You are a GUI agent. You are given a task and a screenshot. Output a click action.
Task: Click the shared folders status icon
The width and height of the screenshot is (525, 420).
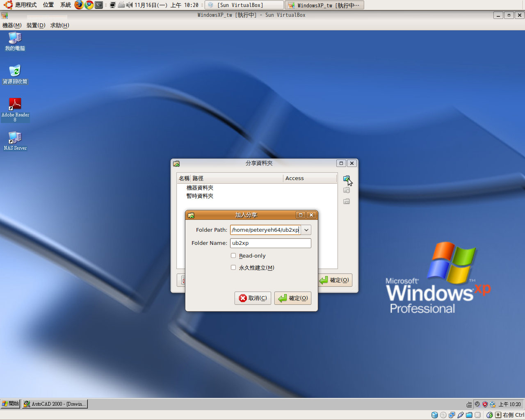point(469,415)
